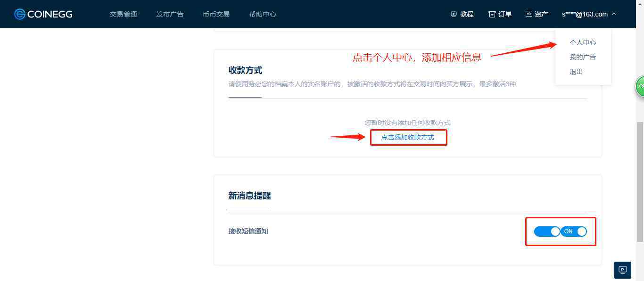Turn off the 接收短信通知 ON switch

click(x=574, y=231)
